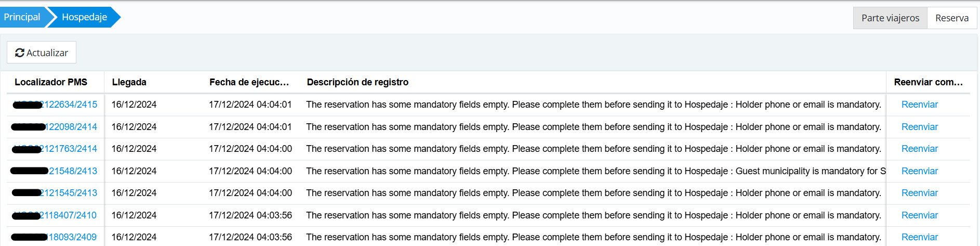The height and width of the screenshot is (246, 980).
Task: Open reservation ending in 121545/2413
Action: 70,193
